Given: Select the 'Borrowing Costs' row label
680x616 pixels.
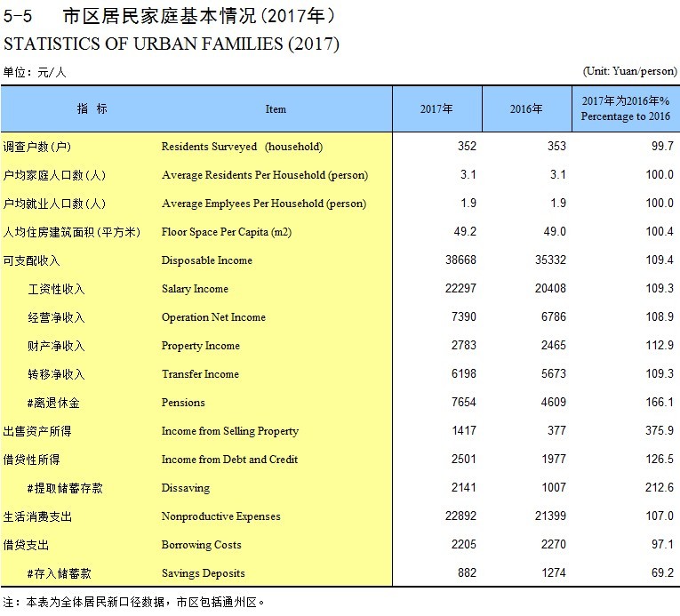Looking at the screenshot, I should tap(201, 545).
